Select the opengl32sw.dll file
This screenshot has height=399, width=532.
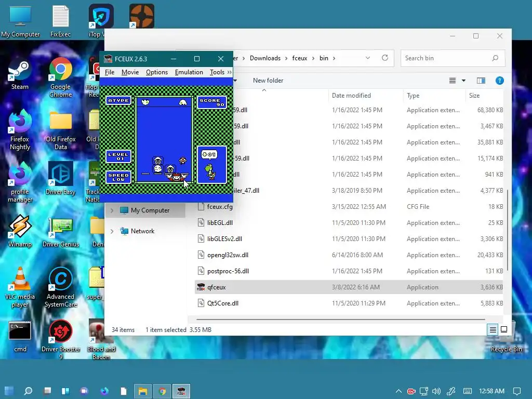(x=350, y=255)
